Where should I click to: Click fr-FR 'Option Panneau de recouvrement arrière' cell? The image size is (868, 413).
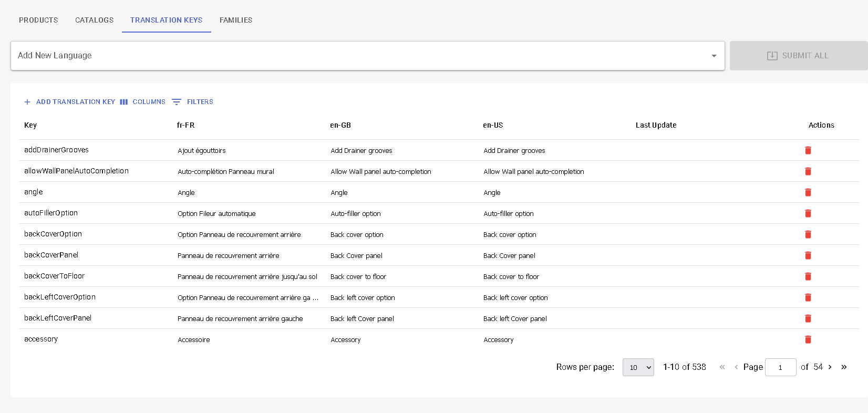coord(239,235)
